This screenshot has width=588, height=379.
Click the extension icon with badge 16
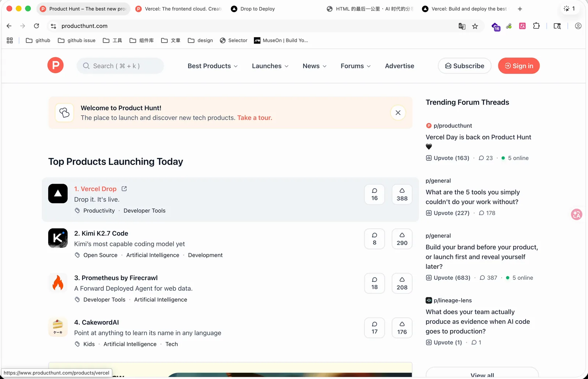[496, 26]
